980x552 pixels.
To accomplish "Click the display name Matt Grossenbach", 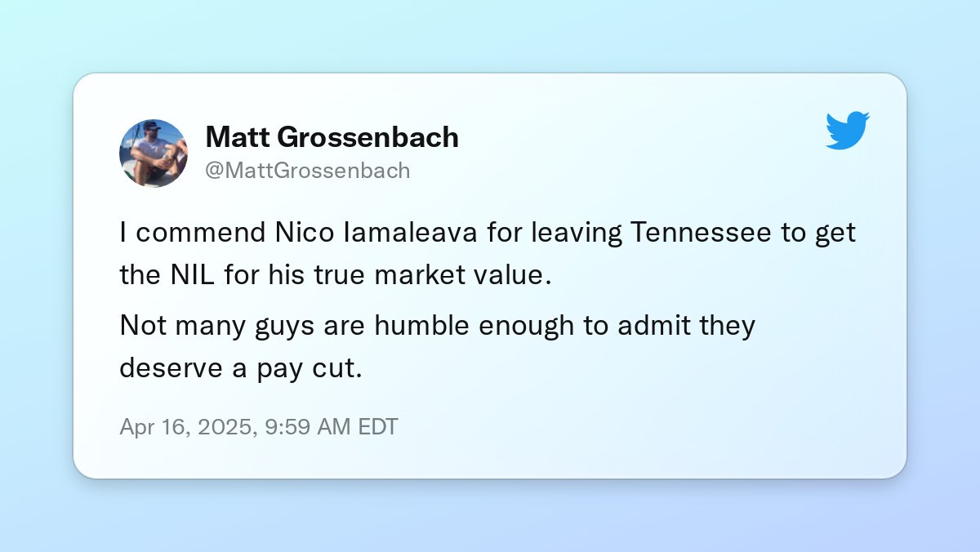I will coord(332,137).
